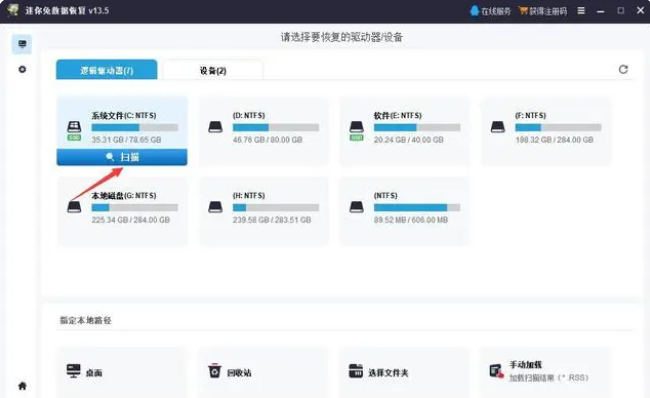
Task: Click the 46.76 GB / 80.00 GB text
Action: coord(267,140)
